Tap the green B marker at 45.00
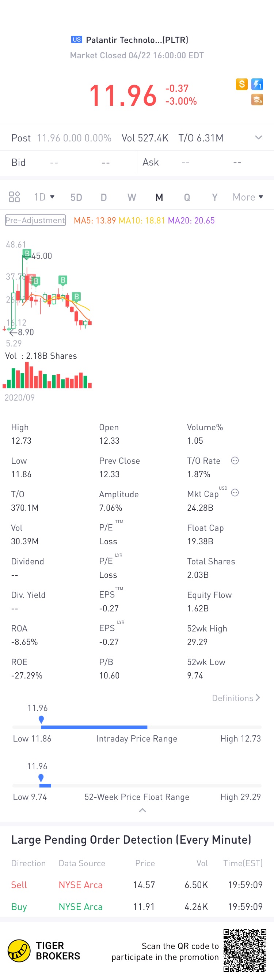Image resolution: width=274 pixels, height=980 pixels. [27, 253]
